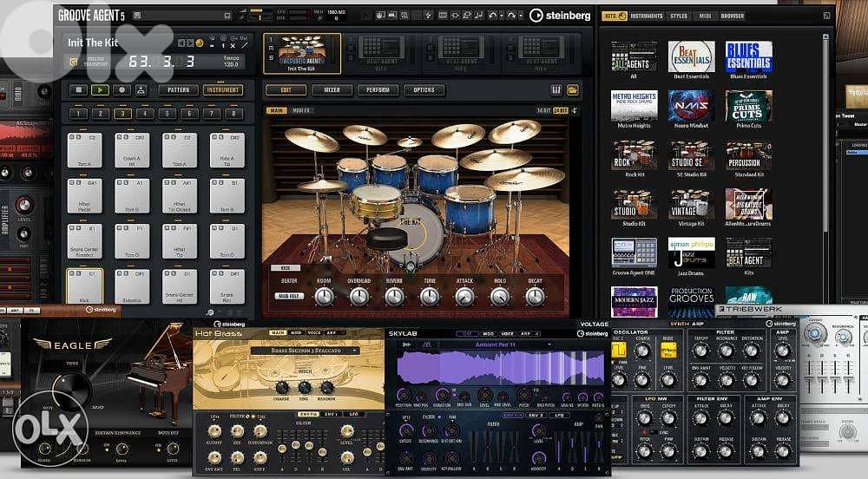Trigger the Kick C1 pad
Viewport: 868px width, 479px height.
85,286
